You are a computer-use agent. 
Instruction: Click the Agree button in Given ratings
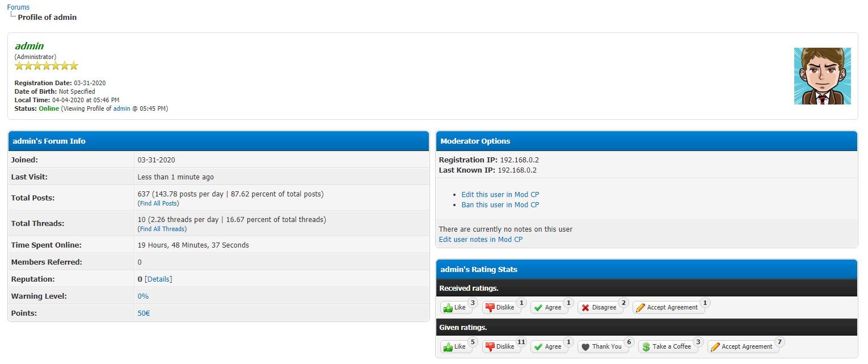[x=549, y=346]
